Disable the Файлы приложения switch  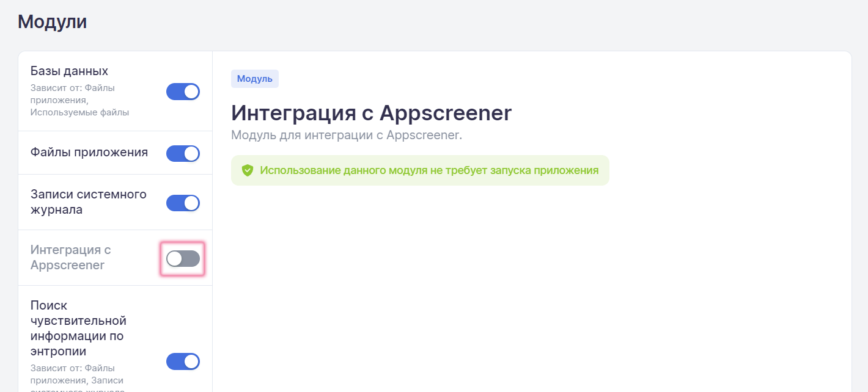183,153
